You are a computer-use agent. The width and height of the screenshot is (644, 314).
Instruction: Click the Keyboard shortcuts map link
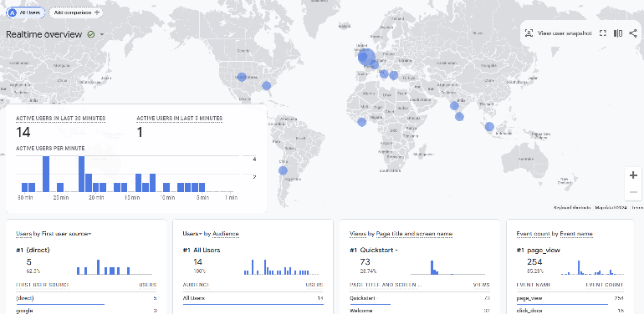[x=572, y=208]
